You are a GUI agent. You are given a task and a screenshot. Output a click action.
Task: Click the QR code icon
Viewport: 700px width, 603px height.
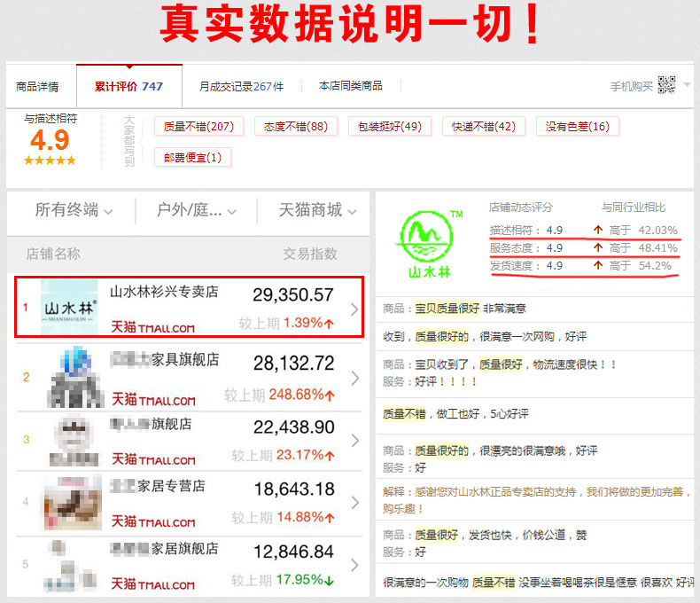point(666,85)
